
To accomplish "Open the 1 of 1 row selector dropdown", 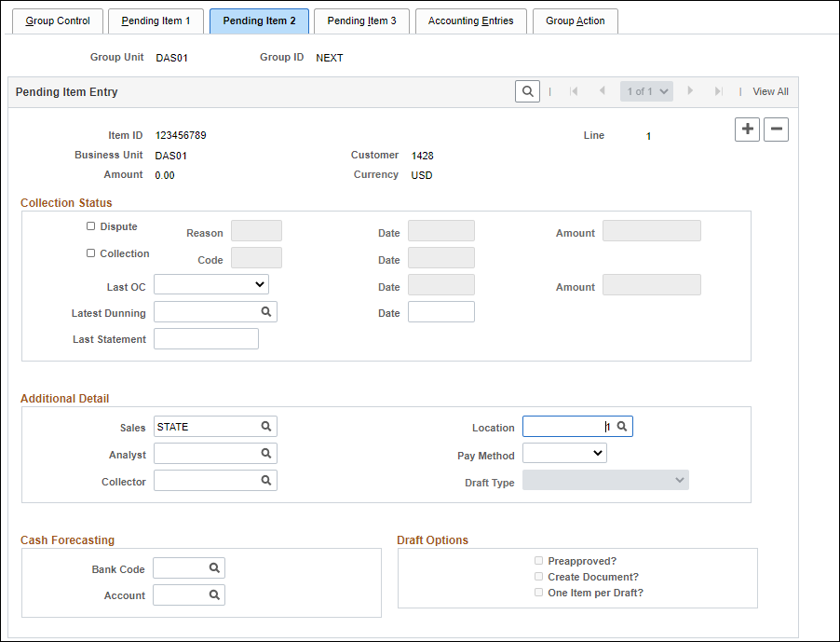I will 646,91.
